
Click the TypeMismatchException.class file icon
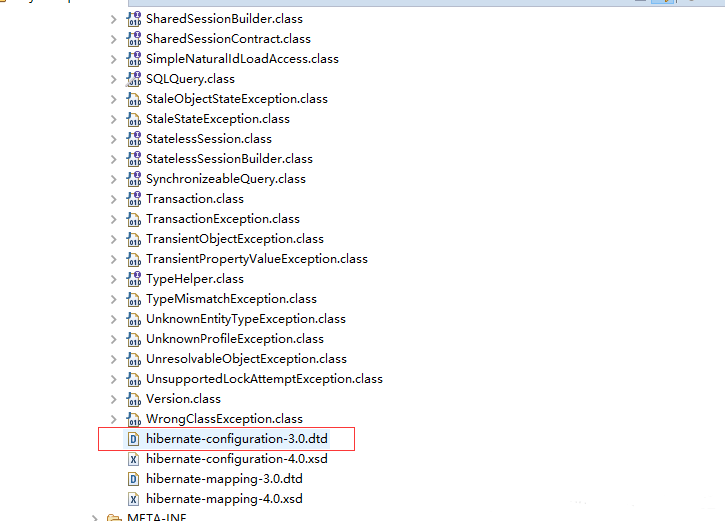(134, 299)
